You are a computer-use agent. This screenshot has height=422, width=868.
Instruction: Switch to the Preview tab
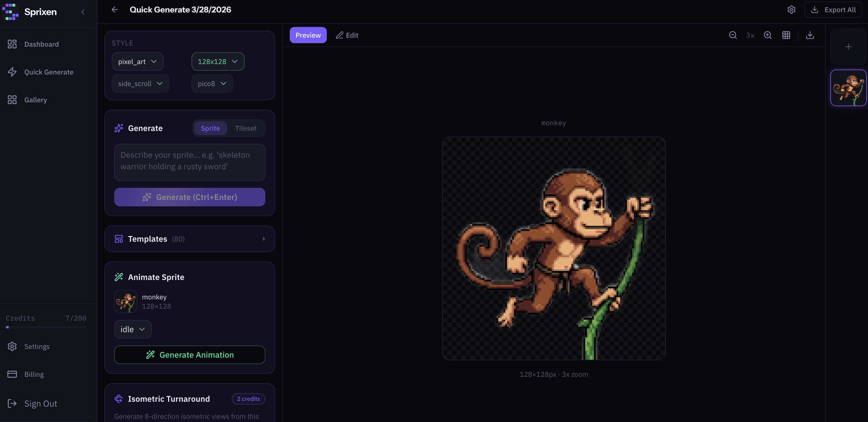point(308,35)
